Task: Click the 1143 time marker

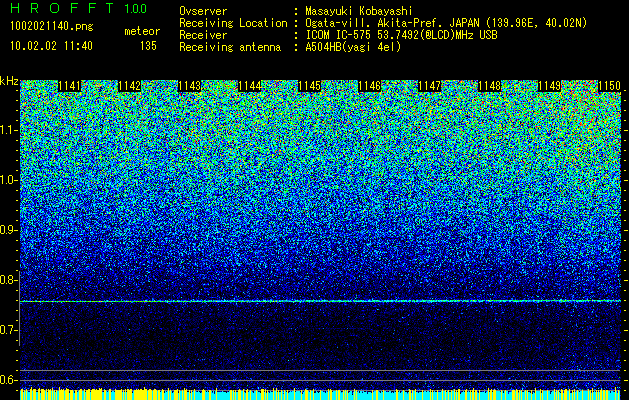Action: [190, 86]
